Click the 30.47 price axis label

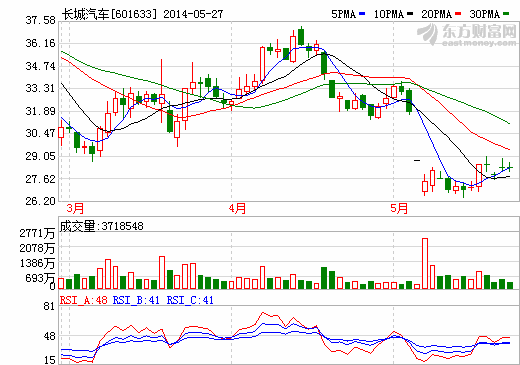(41, 133)
